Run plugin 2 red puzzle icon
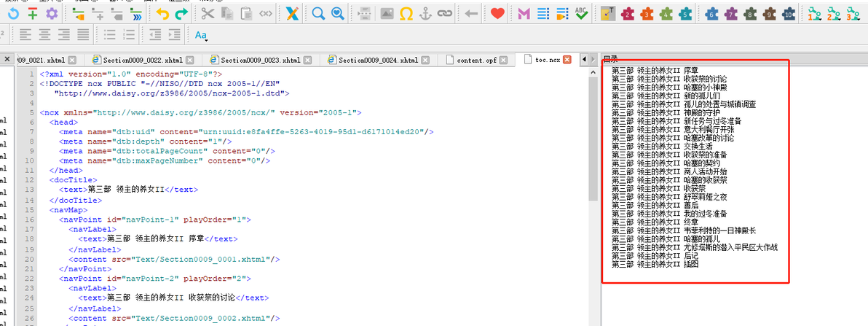Screen dimensions: 868x326 point(627,15)
